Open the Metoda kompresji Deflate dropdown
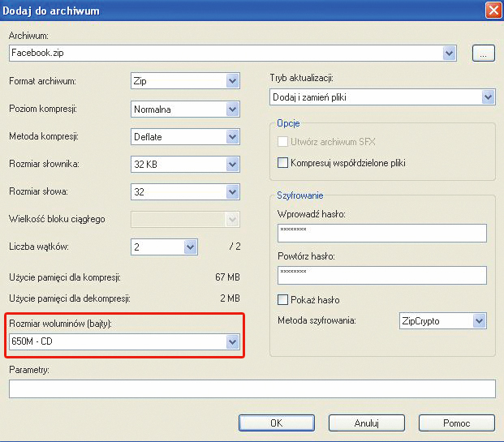 coord(232,137)
